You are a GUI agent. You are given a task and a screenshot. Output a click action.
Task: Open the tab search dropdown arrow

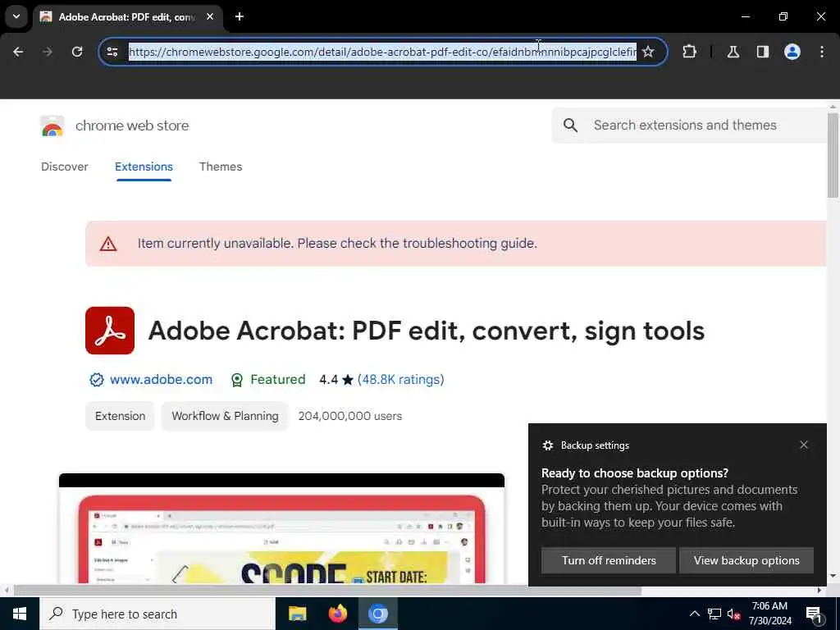click(16, 16)
